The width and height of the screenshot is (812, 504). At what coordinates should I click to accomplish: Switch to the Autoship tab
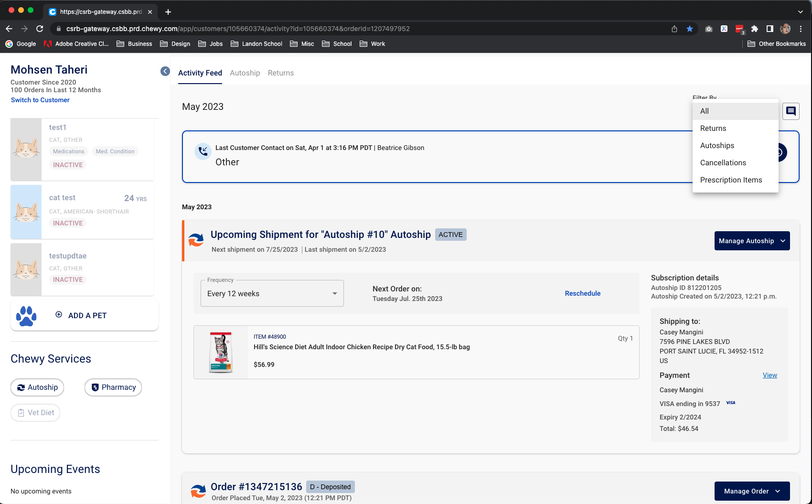point(245,73)
